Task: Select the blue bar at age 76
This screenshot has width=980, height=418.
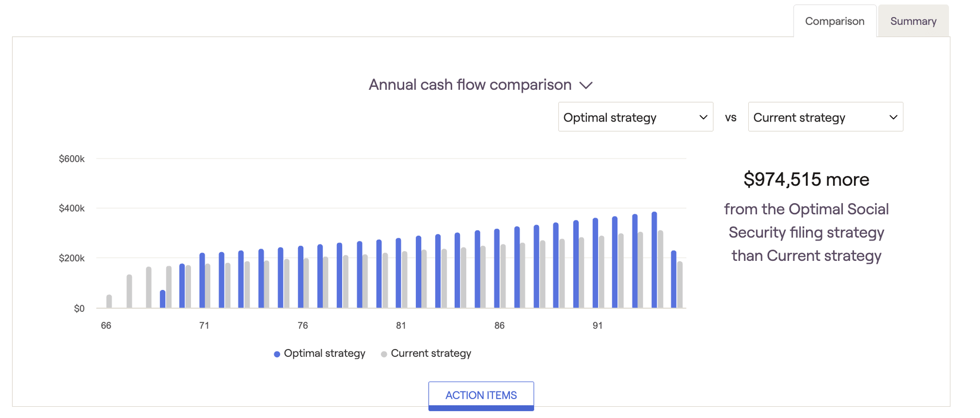Action: (x=301, y=277)
